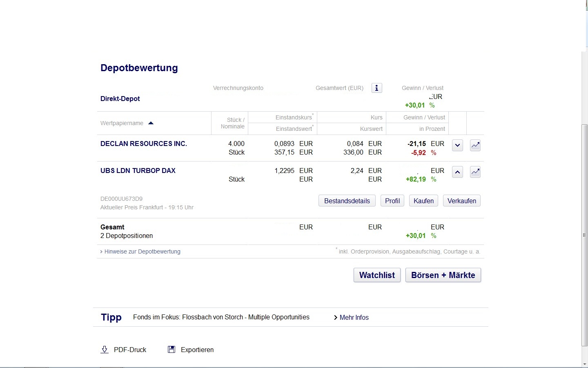Click the PDF-Druck print icon
588x368 pixels.
pos(105,350)
